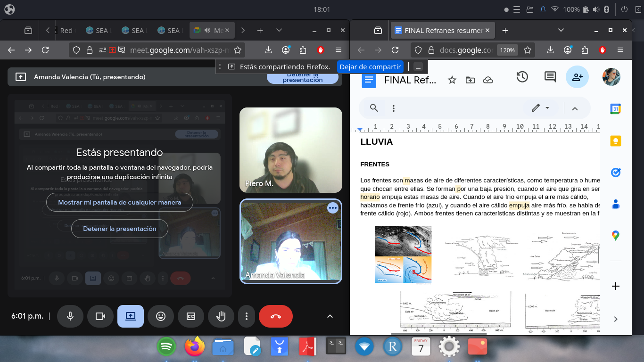Viewport: 644px width, 362px height.
Task: Click the red leave call button
Action: coord(276,316)
